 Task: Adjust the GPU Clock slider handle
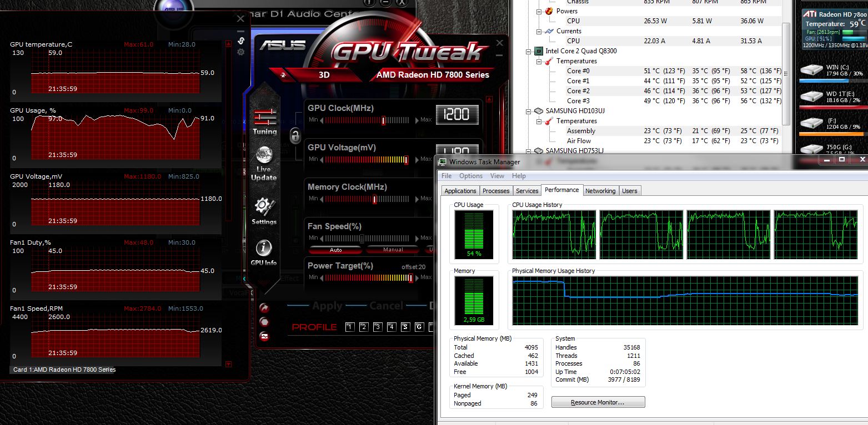[x=383, y=120]
